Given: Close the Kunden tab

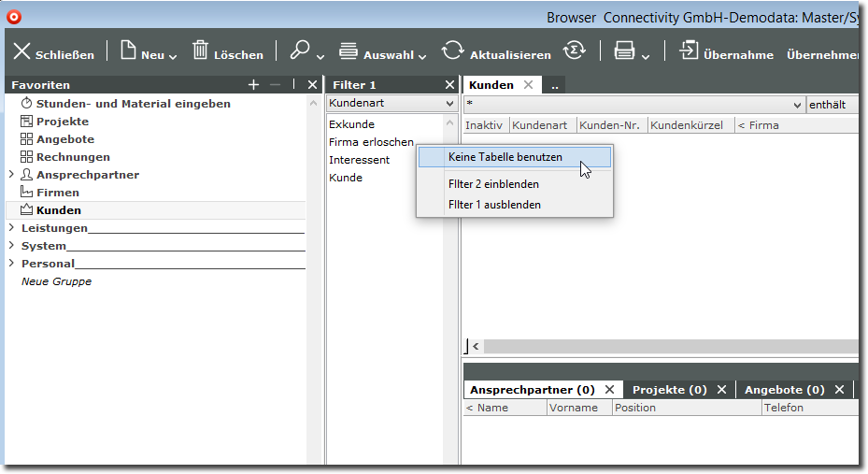Looking at the screenshot, I should [528, 85].
